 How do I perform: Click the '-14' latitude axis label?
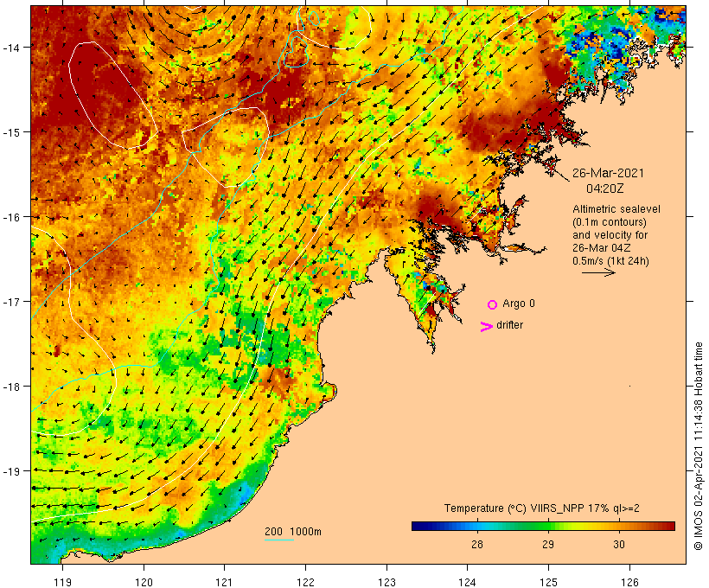tap(10, 48)
